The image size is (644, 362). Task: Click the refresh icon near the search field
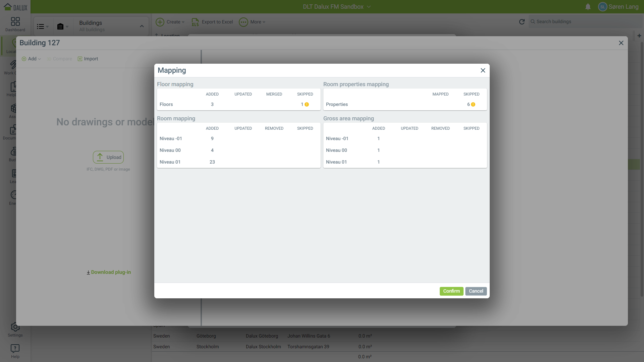coord(522,22)
